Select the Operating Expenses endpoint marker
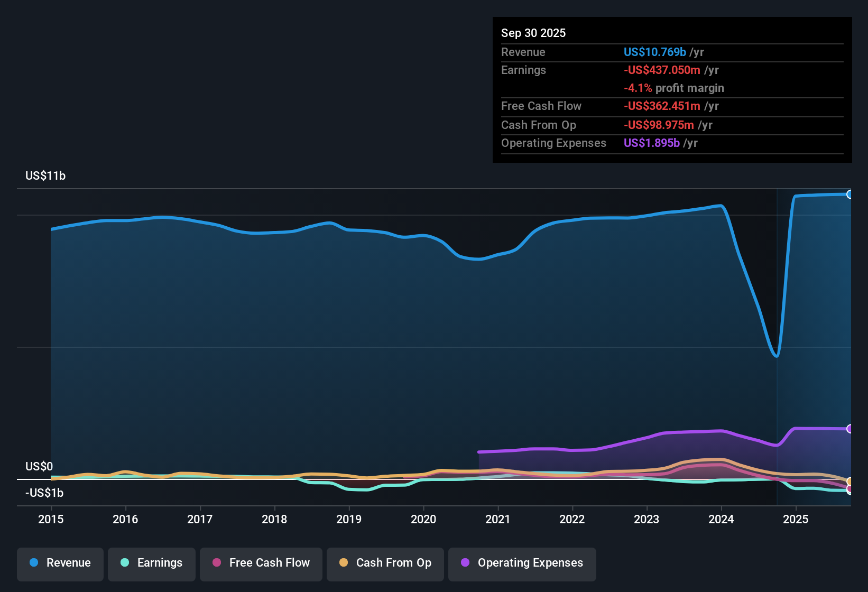This screenshot has height=592, width=868. (x=850, y=428)
